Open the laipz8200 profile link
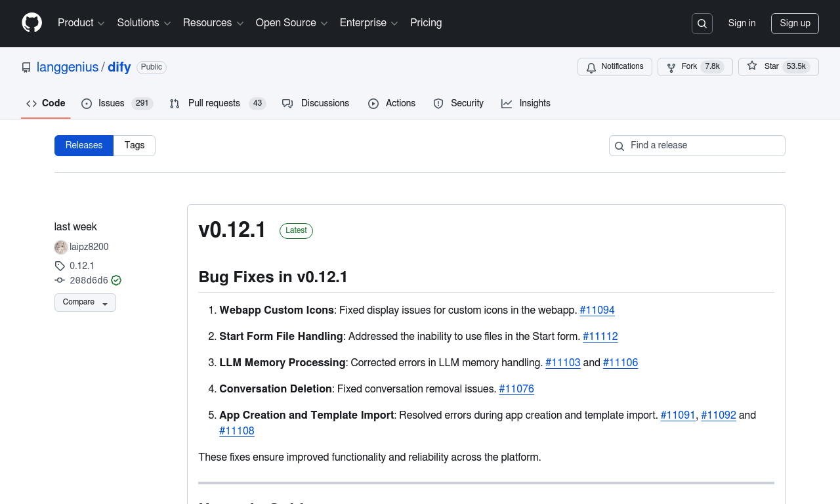Screen dimensions: 840x504 (89, 247)
